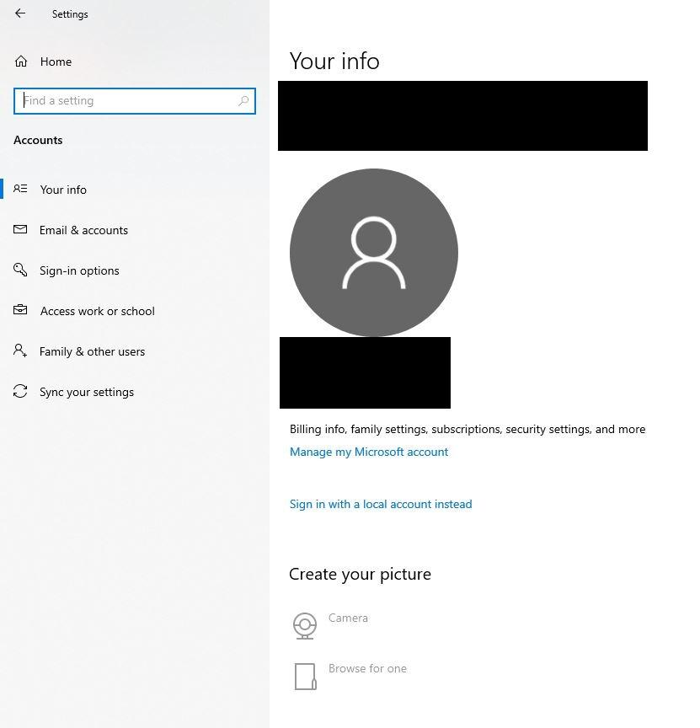
Task: Select the Camera webcam icon
Action: click(x=304, y=625)
